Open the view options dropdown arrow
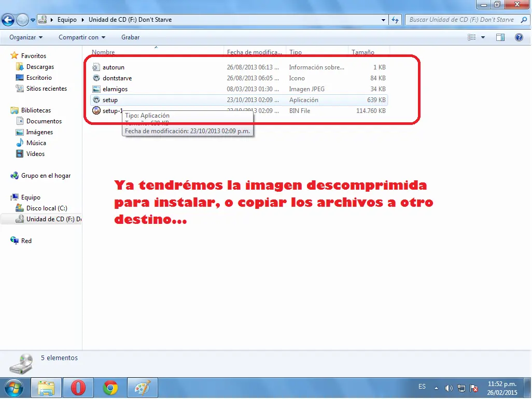The image size is (532, 399). coord(483,37)
